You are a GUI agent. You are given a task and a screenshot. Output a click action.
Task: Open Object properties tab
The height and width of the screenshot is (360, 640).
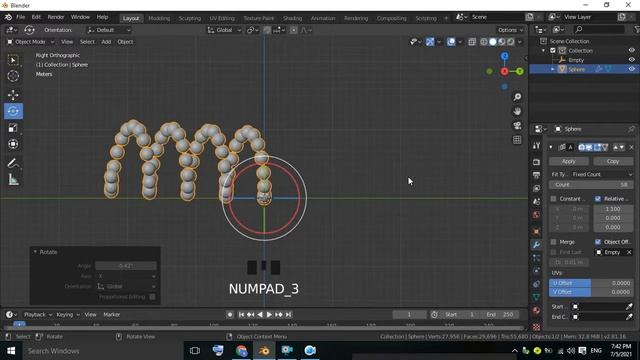[x=536, y=231]
